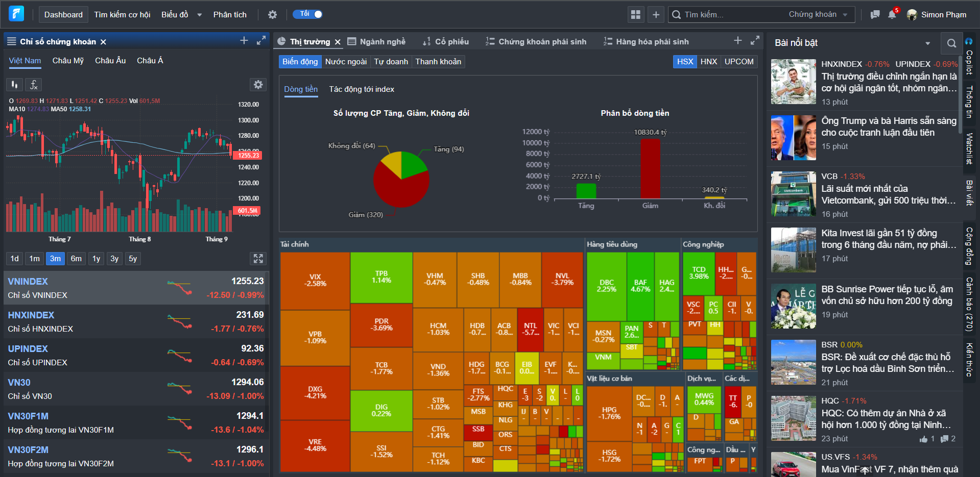The image size is (980, 477).
Task: Add a tab in the market panel
Action: [738, 40]
